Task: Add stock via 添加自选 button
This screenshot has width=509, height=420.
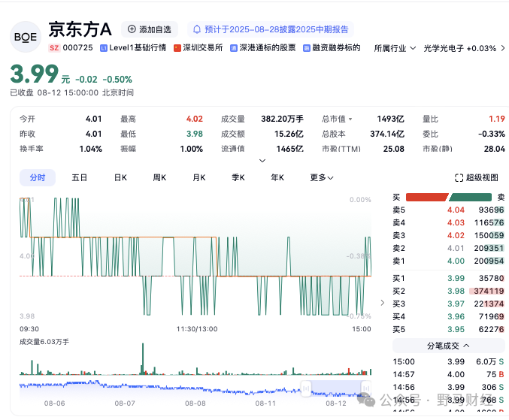Action: [x=150, y=29]
